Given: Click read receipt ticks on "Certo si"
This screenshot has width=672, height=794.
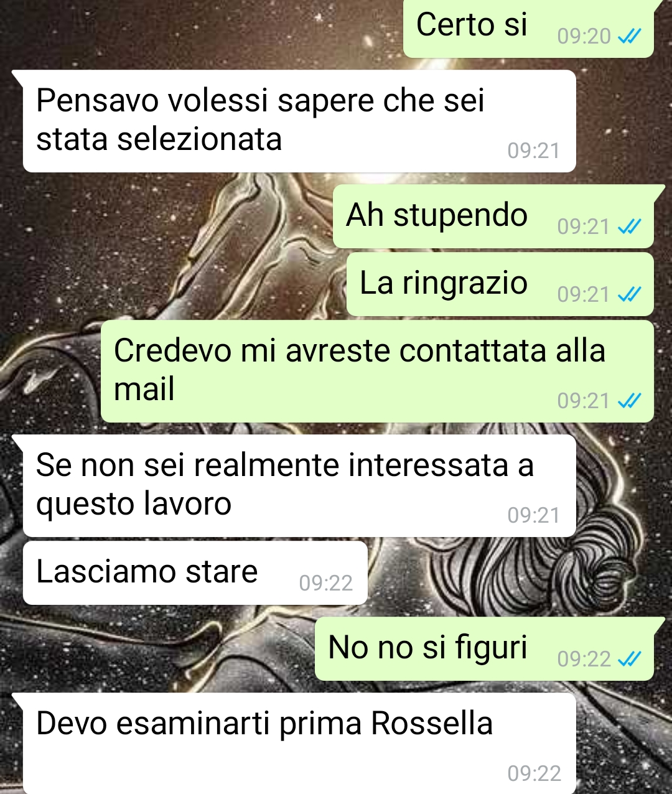Looking at the screenshot, I should 629,37.
